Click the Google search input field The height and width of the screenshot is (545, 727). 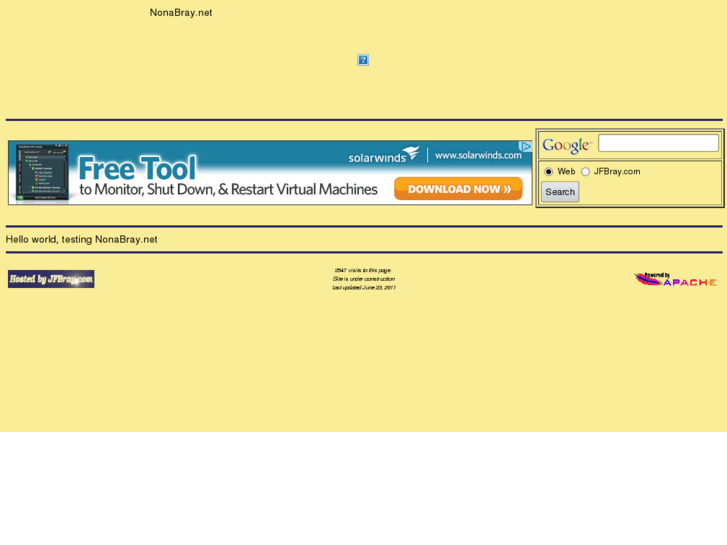(x=658, y=143)
